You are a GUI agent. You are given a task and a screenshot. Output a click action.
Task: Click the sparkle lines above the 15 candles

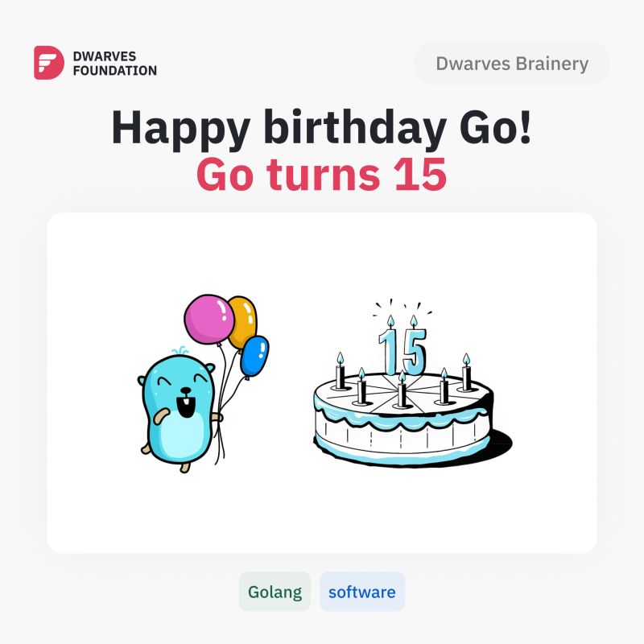click(402, 308)
